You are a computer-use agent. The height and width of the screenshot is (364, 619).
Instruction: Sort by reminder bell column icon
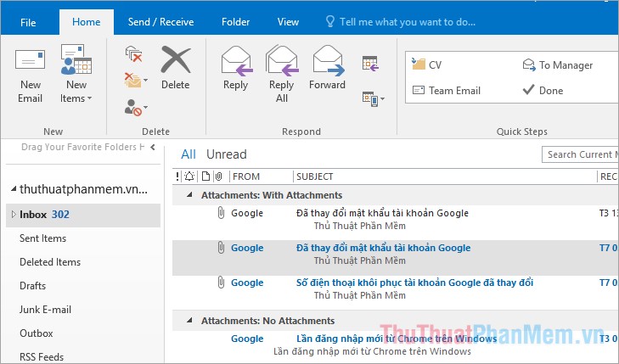click(x=189, y=176)
